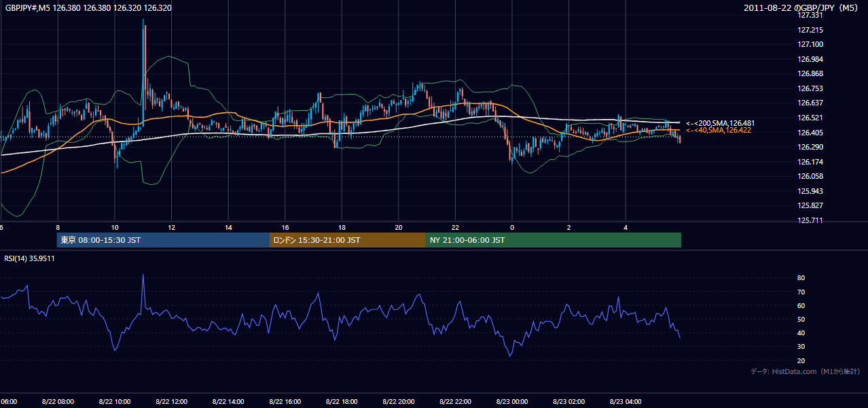This screenshot has height=408, width=868.
Task: Click the 8/22 20:00 time axis label
Action: (398, 402)
